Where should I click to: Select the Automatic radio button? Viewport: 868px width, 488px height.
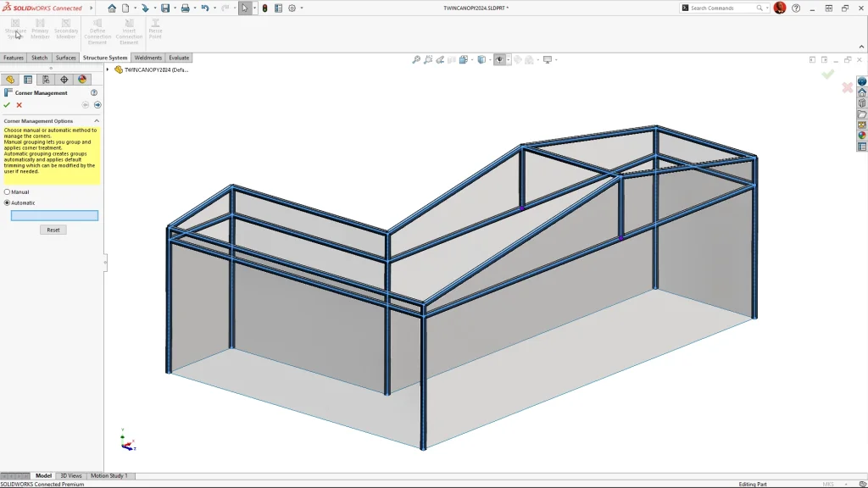pos(8,203)
